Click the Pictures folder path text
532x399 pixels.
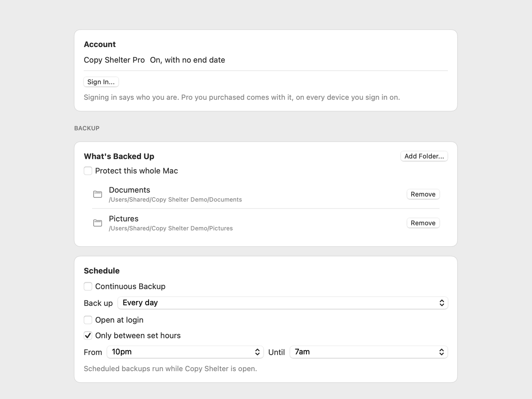pos(171,228)
